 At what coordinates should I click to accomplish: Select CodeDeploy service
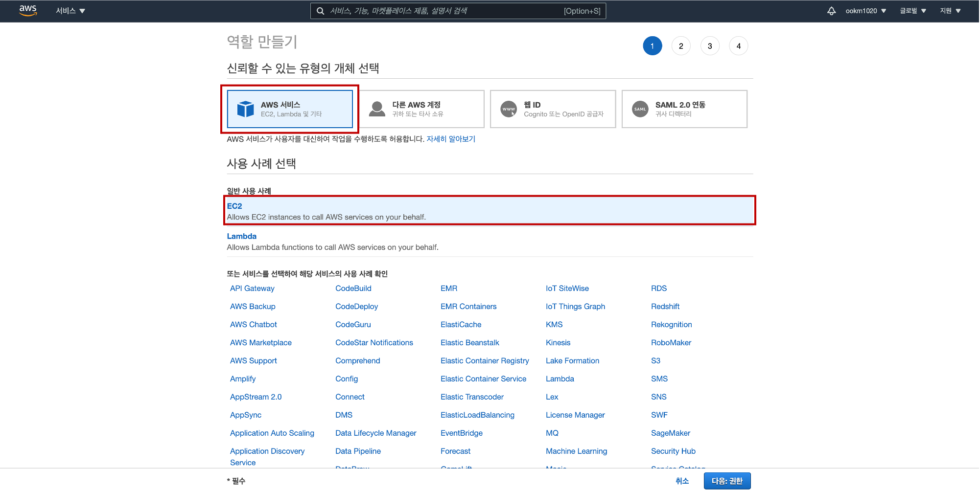click(357, 307)
